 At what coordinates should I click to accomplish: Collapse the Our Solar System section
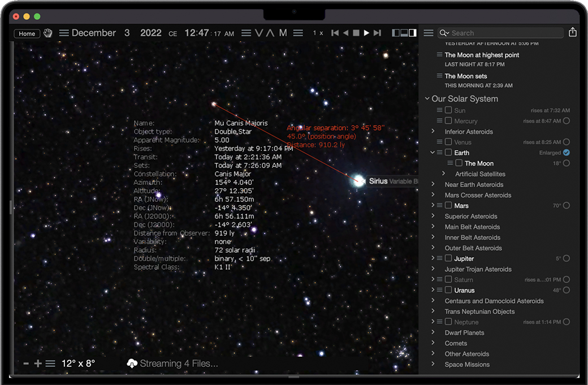(x=427, y=99)
